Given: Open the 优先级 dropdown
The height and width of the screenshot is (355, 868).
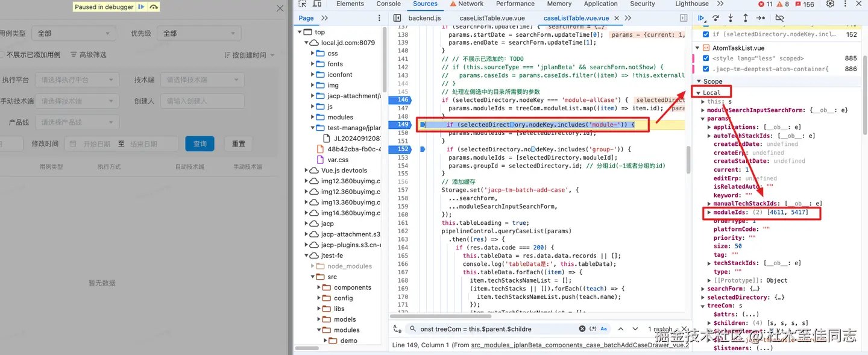Looking at the screenshot, I should point(199,34).
